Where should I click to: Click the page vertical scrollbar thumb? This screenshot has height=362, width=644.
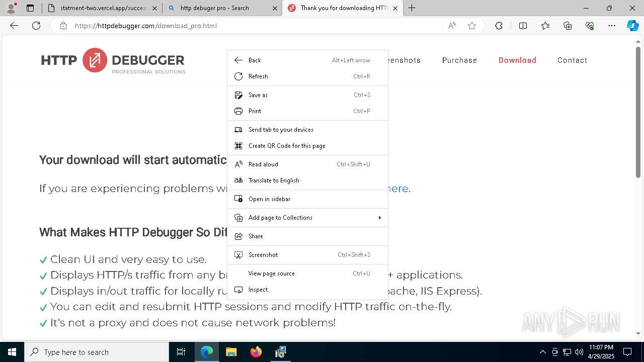(638, 112)
